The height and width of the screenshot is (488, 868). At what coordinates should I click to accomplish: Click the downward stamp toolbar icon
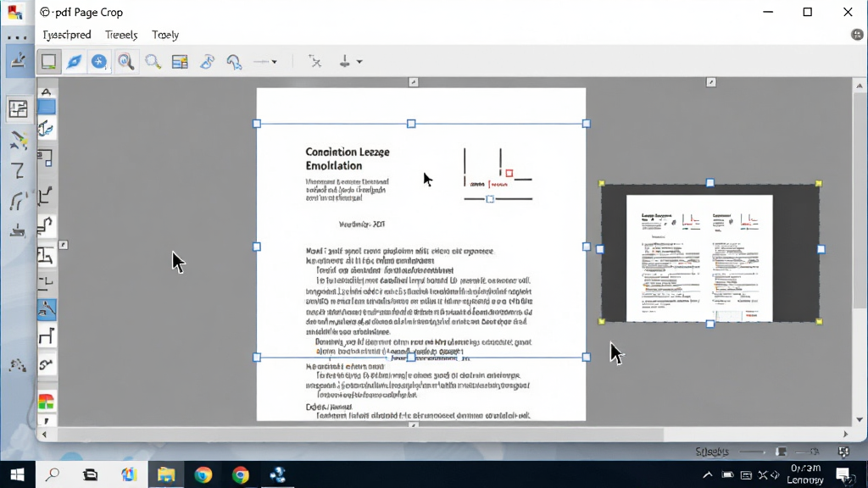tap(344, 61)
